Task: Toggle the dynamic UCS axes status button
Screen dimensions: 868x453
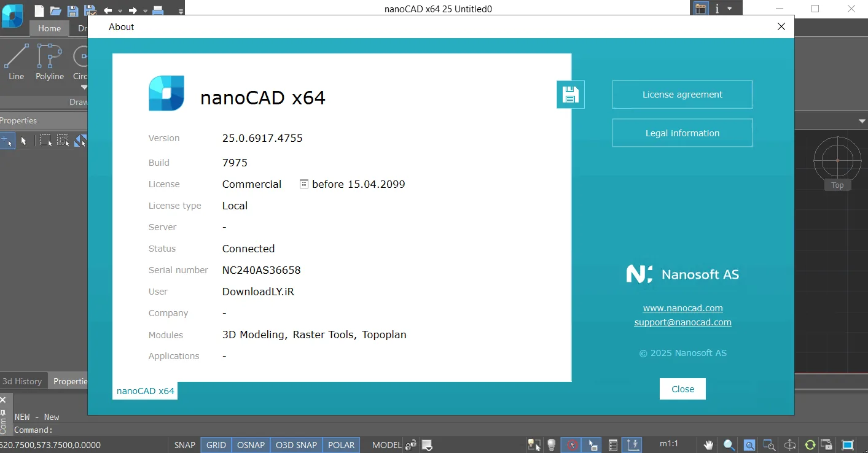Action: pyautogui.click(x=633, y=445)
